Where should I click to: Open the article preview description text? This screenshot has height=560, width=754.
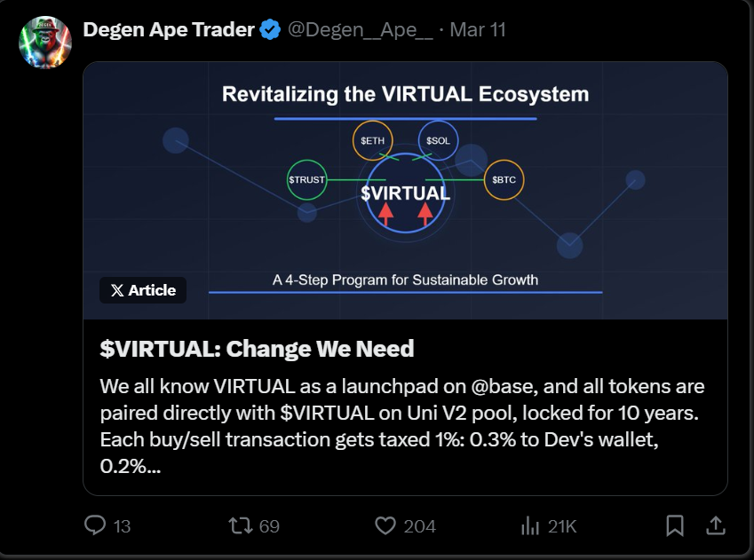(x=402, y=426)
